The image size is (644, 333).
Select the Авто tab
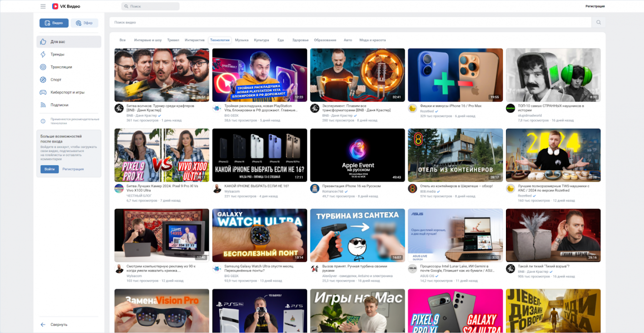(348, 40)
